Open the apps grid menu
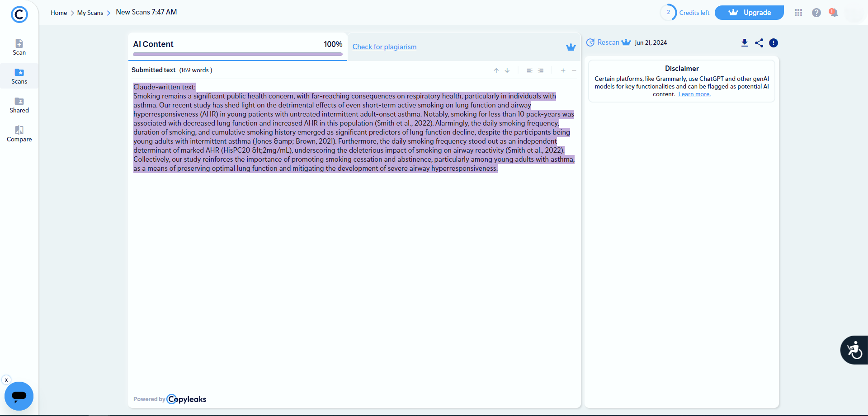 pos(798,13)
